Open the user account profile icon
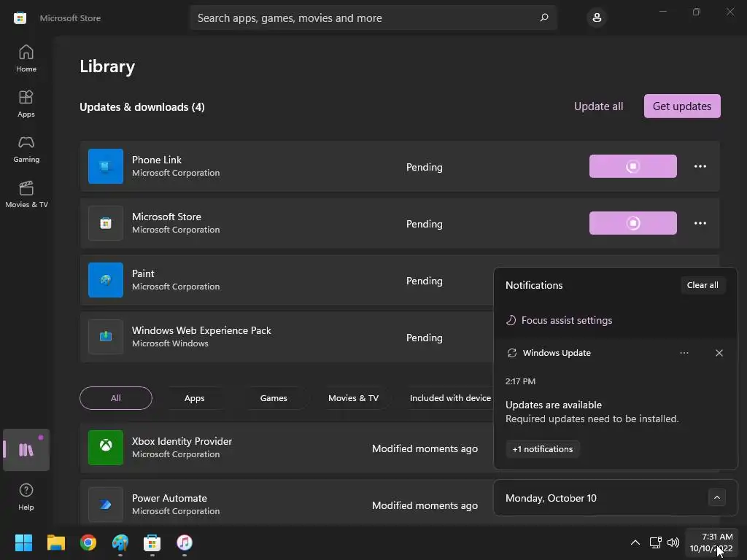This screenshot has width=747, height=560. (x=597, y=17)
